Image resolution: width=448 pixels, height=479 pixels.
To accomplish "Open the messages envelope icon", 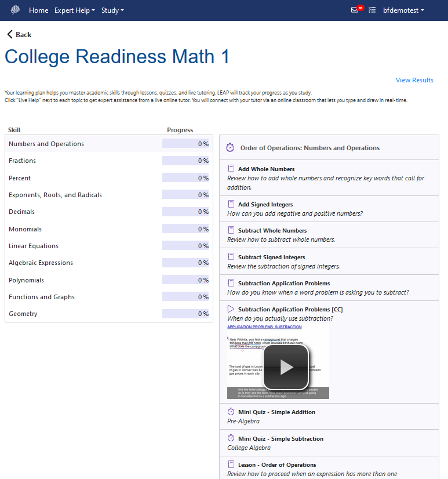I will coord(355,10).
